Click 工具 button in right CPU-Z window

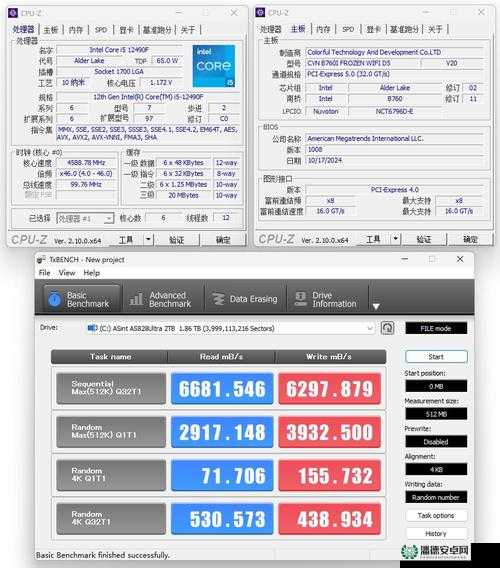[373, 239]
